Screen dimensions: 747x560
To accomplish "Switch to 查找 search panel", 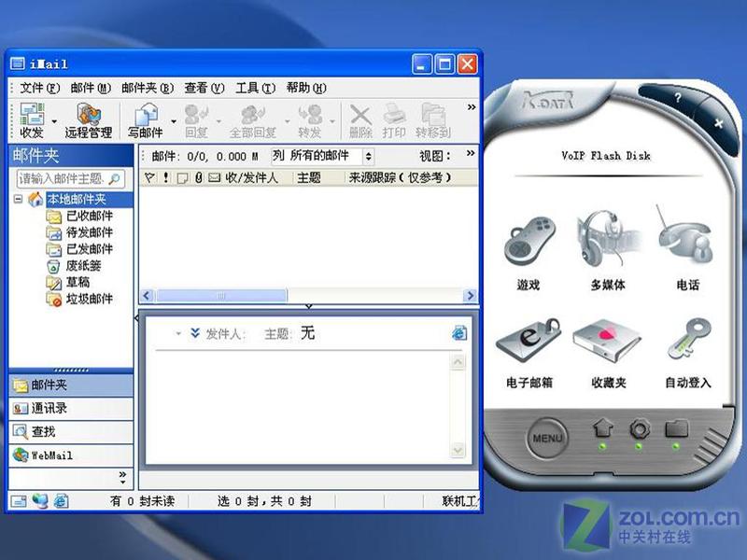I will click(71, 431).
